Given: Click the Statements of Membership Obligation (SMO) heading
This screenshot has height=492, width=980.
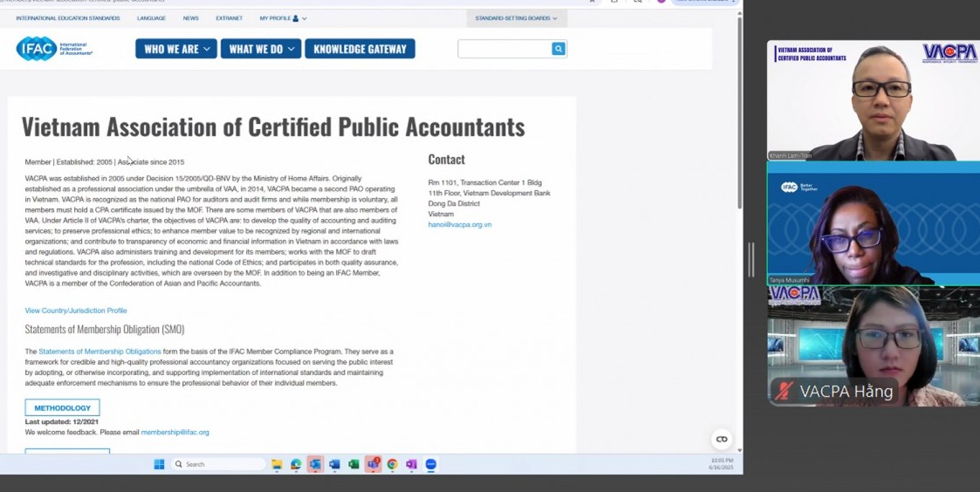Looking at the screenshot, I should 105,330.
